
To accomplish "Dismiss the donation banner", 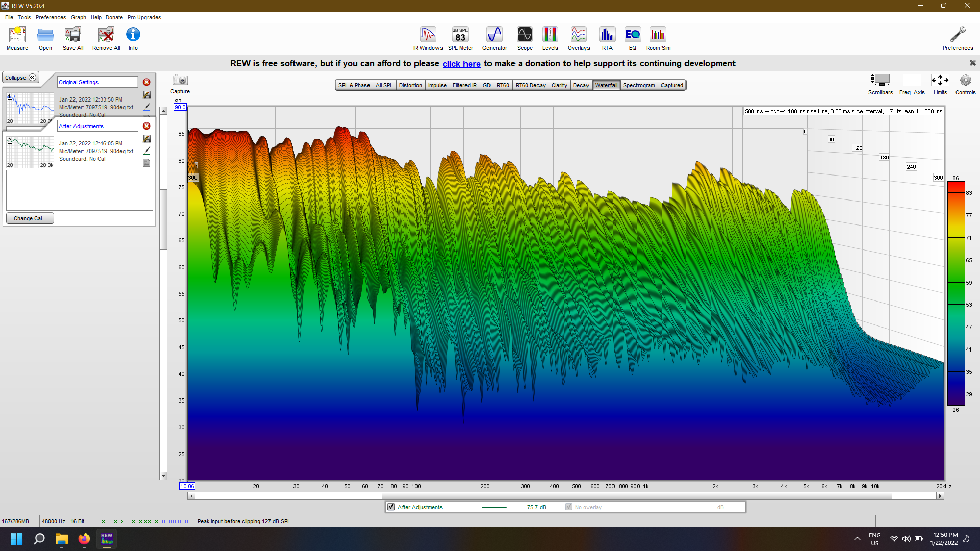I will [972, 63].
